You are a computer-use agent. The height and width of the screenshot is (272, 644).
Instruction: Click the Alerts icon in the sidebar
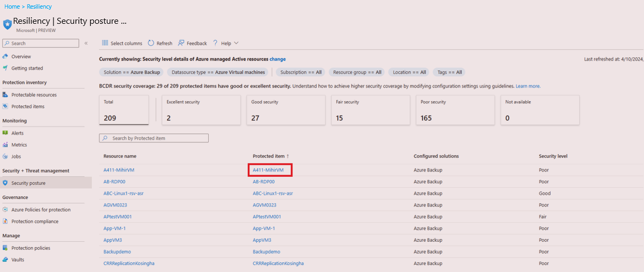tap(5, 132)
